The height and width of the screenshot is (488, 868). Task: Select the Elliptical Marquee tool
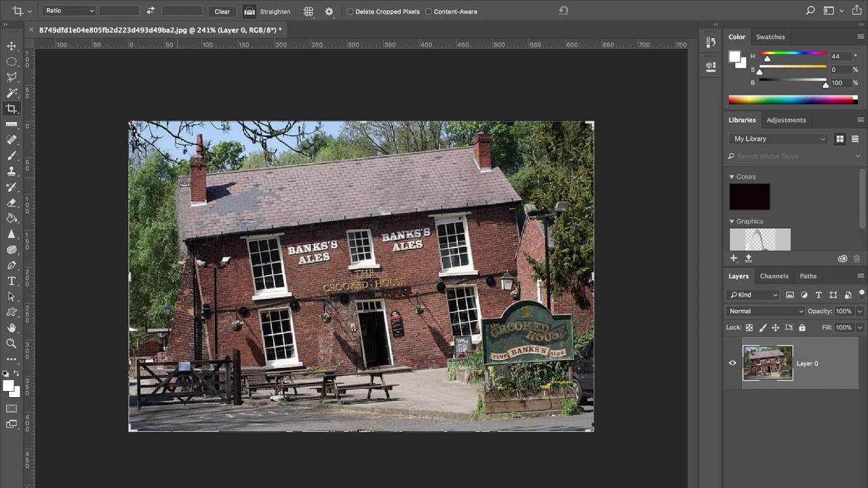pyautogui.click(x=12, y=62)
